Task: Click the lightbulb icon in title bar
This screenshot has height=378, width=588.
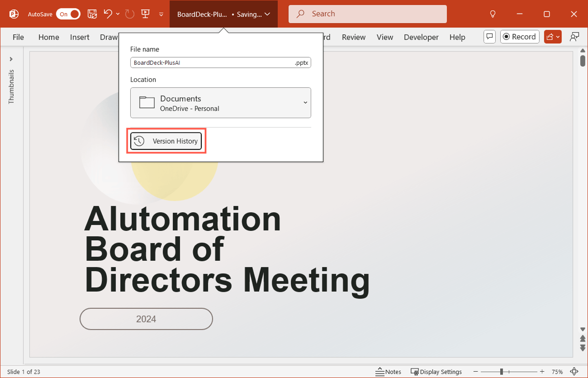Action: point(493,14)
